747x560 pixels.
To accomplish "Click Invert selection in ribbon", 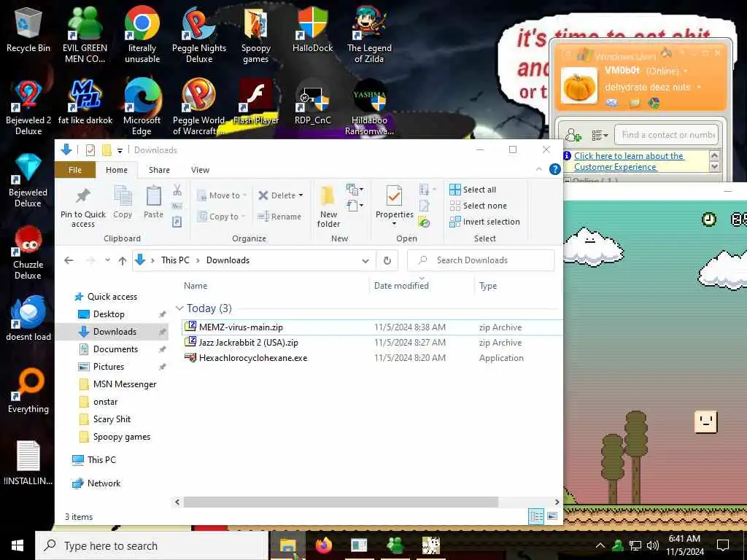I will 485,222.
